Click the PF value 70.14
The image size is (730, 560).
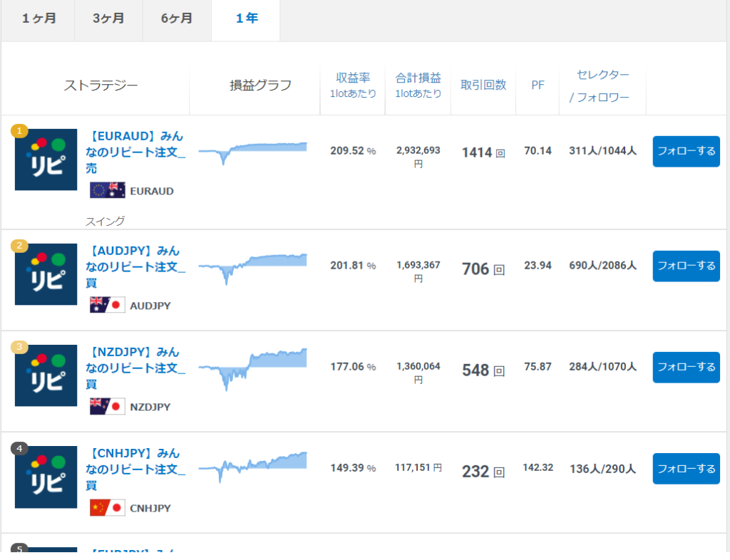[538, 151]
